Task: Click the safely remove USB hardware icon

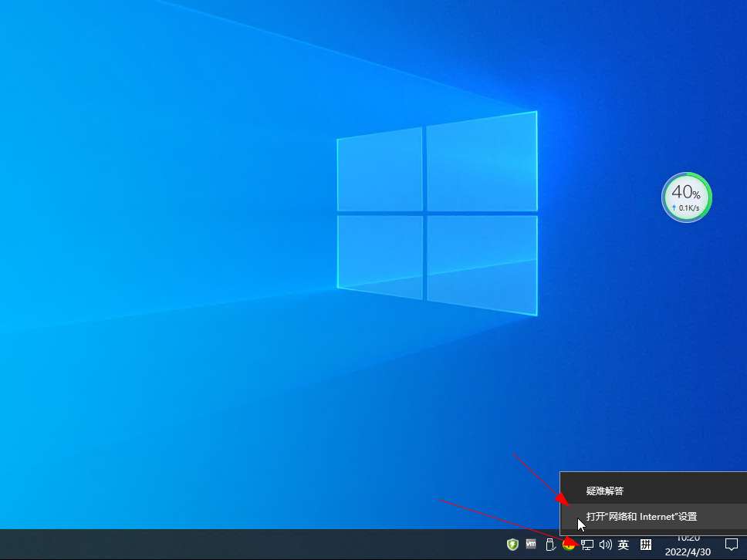Action: 550,545
